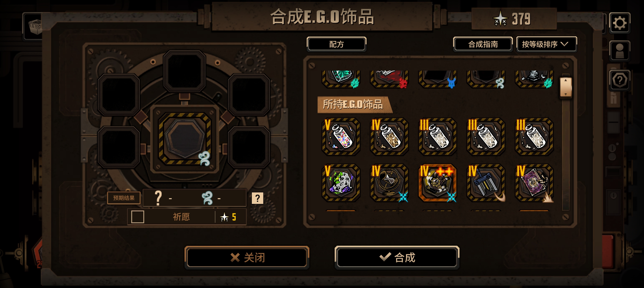Select the tier V colorful confetti bottle gift
Viewport: 644px width, 288px height.
(x=341, y=137)
